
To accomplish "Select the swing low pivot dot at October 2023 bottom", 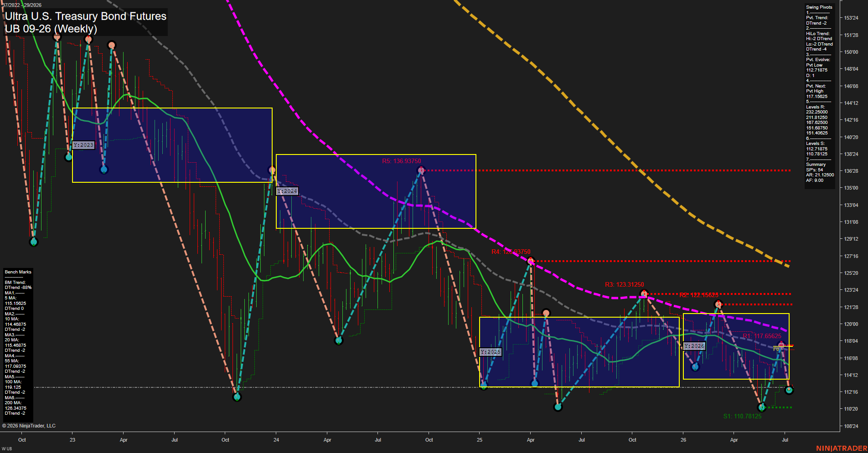I will tap(237, 397).
